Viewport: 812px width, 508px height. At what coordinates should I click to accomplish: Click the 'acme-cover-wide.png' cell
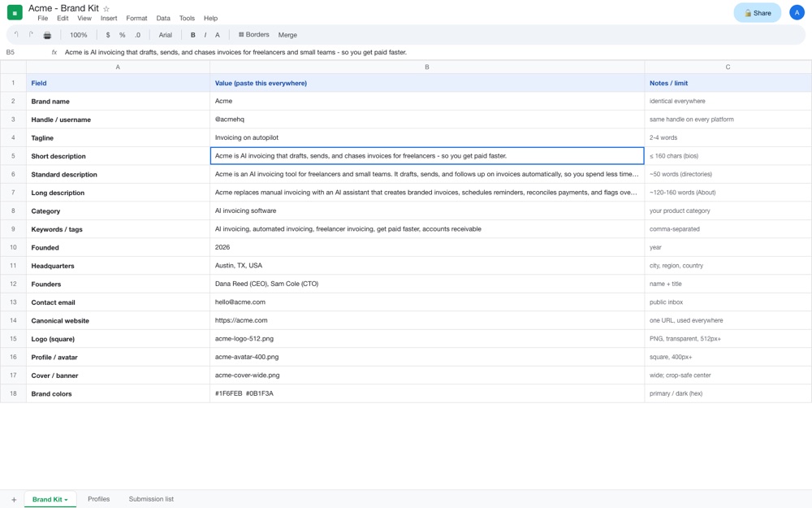(x=427, y=376)
